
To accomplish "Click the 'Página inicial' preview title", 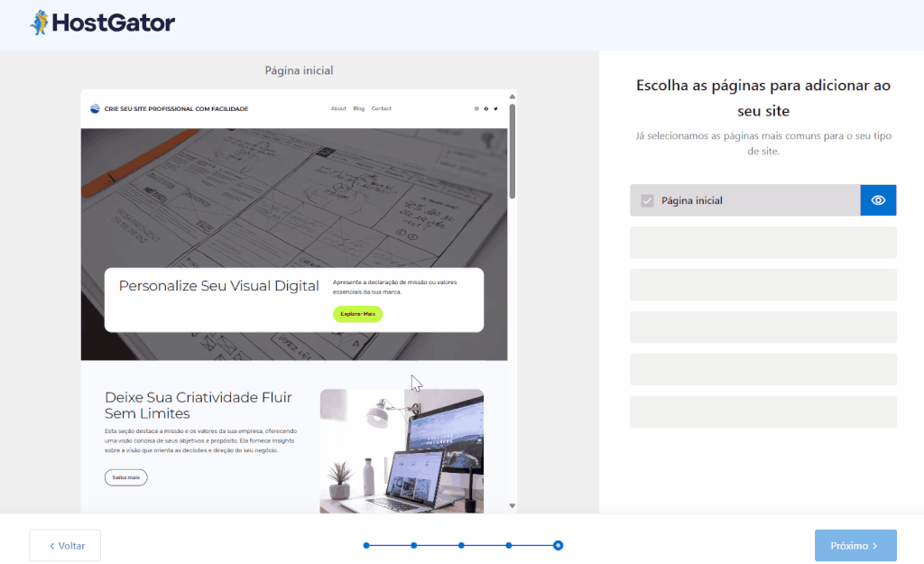I will coord(299,70).
